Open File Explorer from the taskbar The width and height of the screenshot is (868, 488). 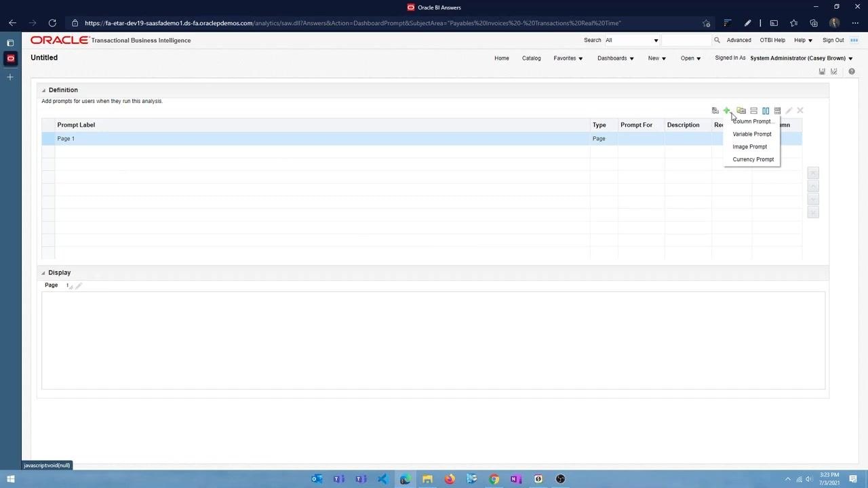(x=427, y=479)
